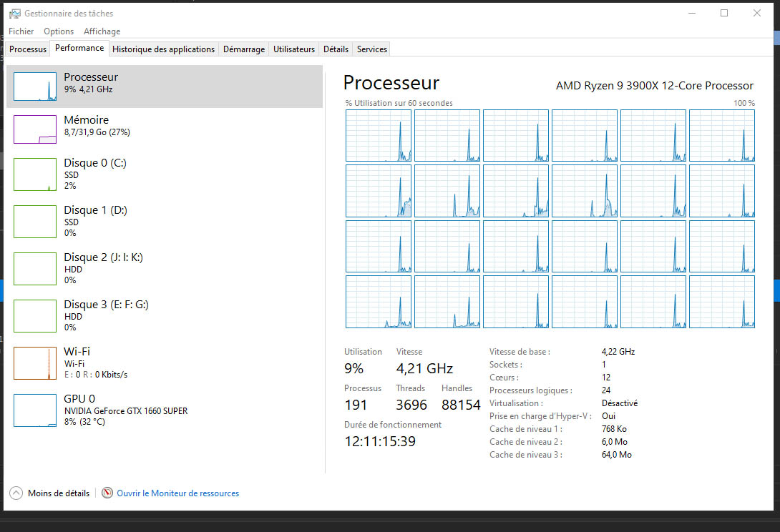Image resolution: width=780 pixels, height=532 pixels.
Task: Open the Démarrage tab
Action: click(x=244, y=49)
